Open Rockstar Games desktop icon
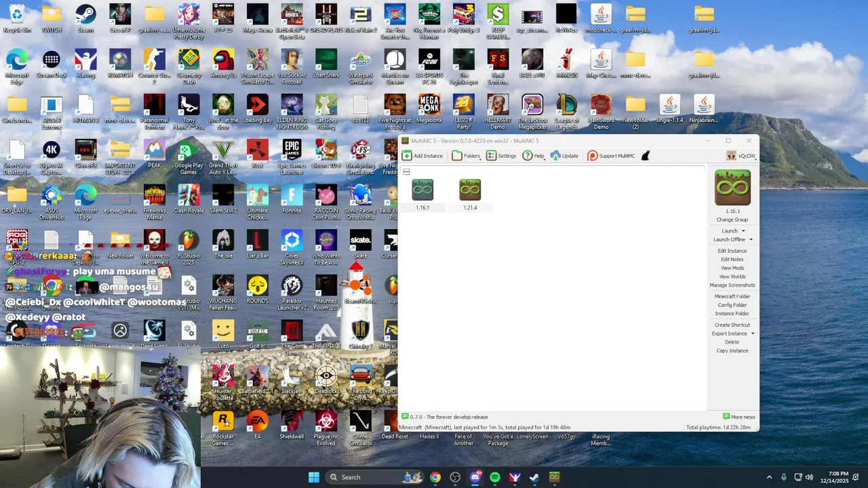This screenshot has height=488, width=868. (223, 428)
